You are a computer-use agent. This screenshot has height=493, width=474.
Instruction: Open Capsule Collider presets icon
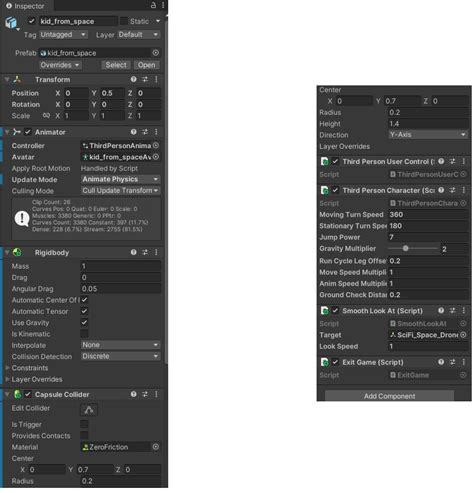coord(145,394)
